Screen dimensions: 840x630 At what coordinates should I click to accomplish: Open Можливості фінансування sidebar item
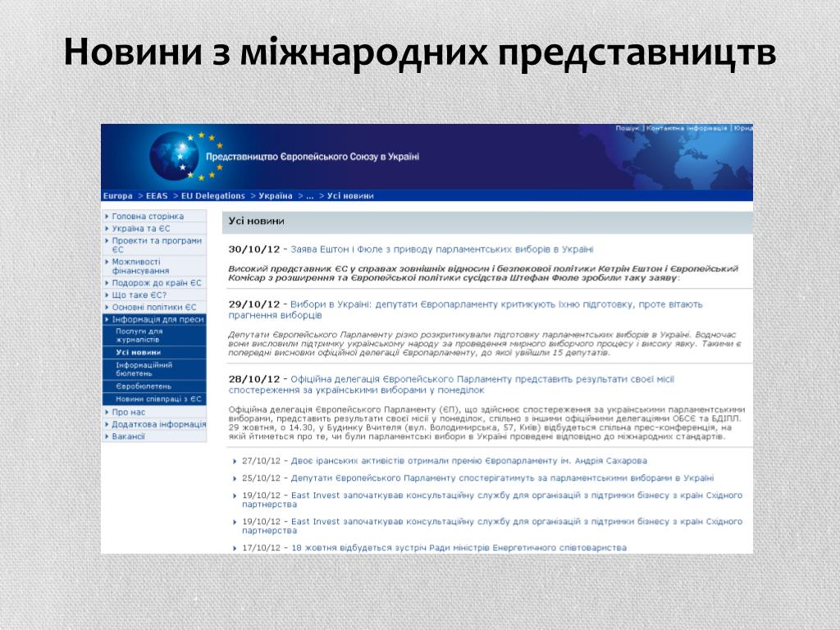[x=140, y=267]
